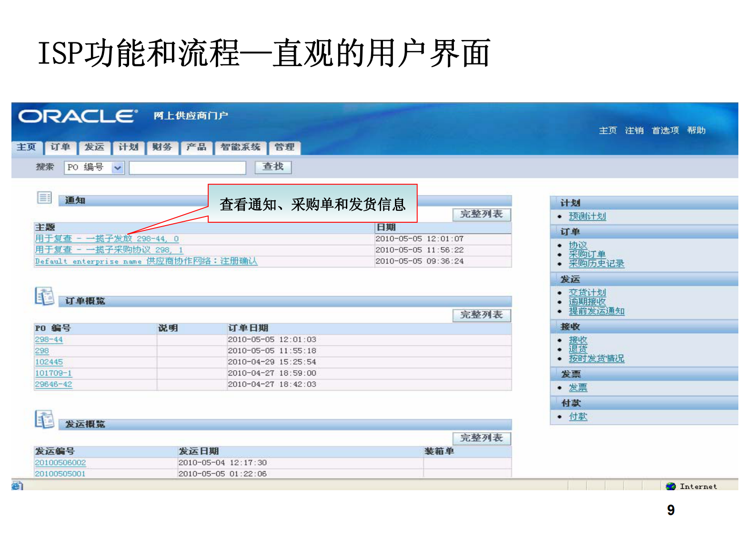Open notification 用于复查 一揽子采购协议 298, 1
756x534 pixels.
(109, 250)
